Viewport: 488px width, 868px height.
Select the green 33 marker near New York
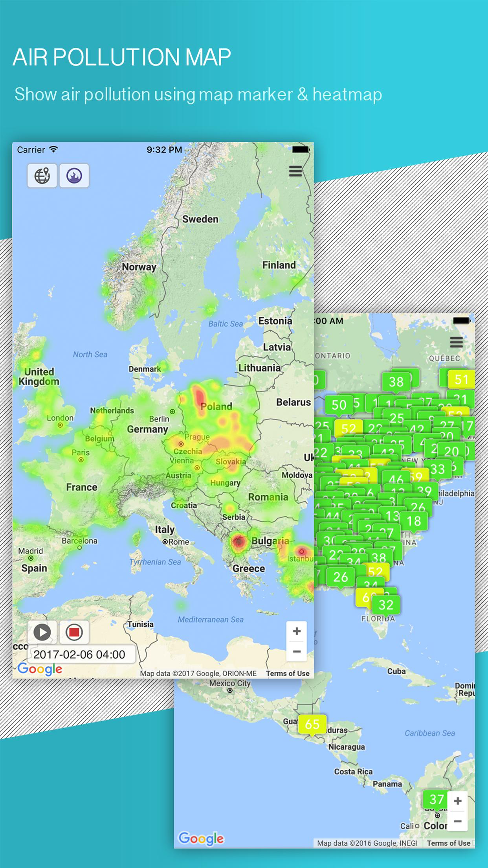[438, 469]
